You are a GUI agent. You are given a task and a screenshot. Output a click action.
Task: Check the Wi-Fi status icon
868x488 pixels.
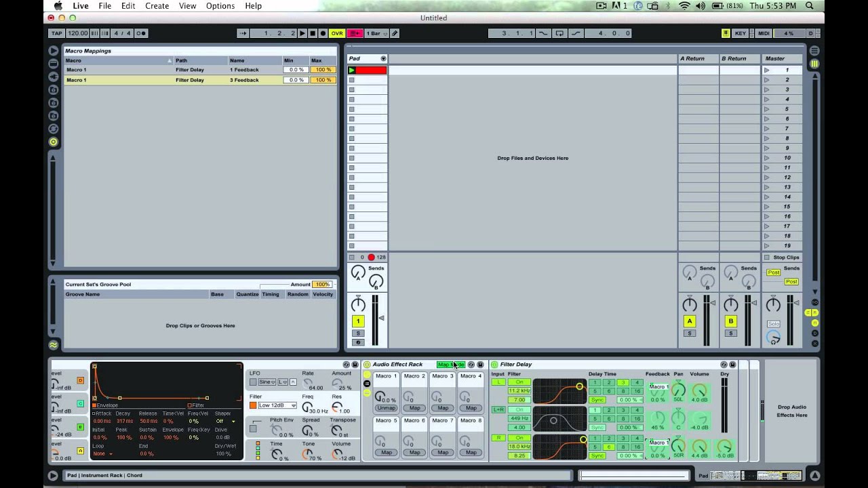[684, 5]
